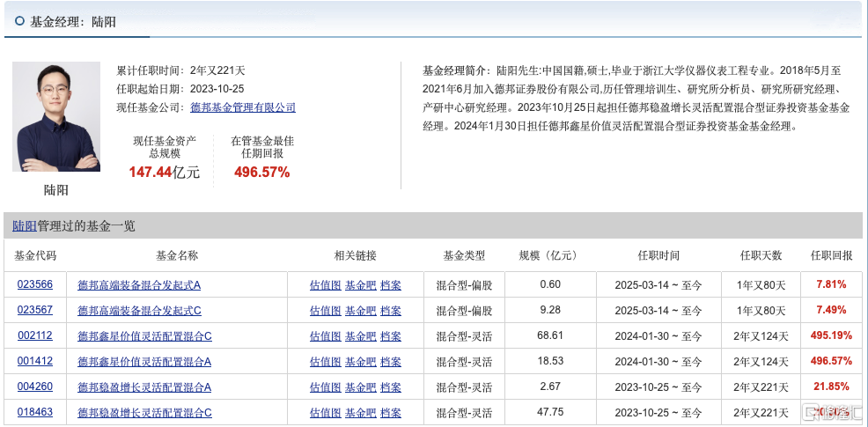Open 基金吧 for fund 004260

point(361,387)
